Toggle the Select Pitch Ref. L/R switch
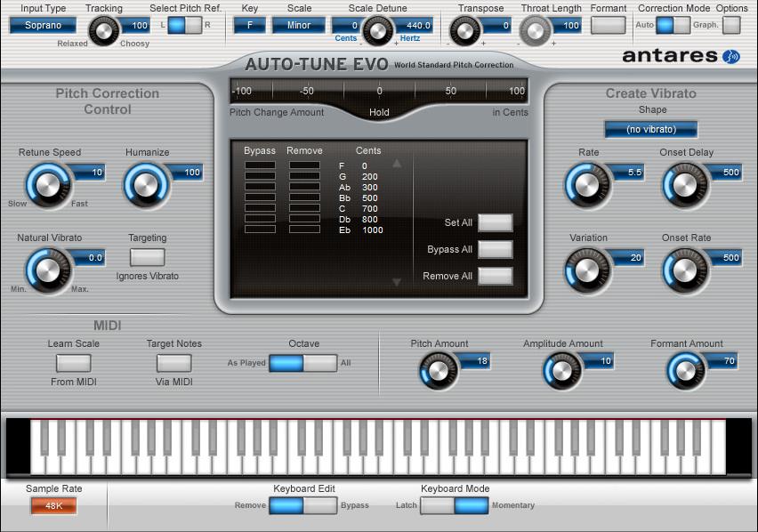Viewport: 758px width, 532px height. 185,25
